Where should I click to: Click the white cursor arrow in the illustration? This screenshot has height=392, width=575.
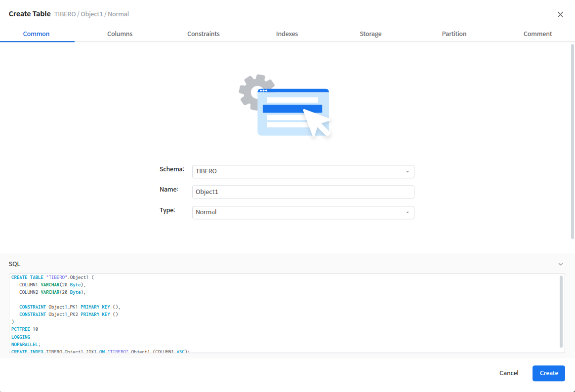click(x=316, y=122)
